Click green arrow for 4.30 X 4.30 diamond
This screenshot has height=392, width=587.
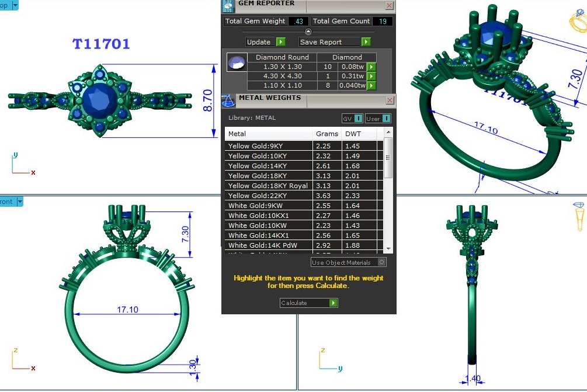click(x=371, y=77)
